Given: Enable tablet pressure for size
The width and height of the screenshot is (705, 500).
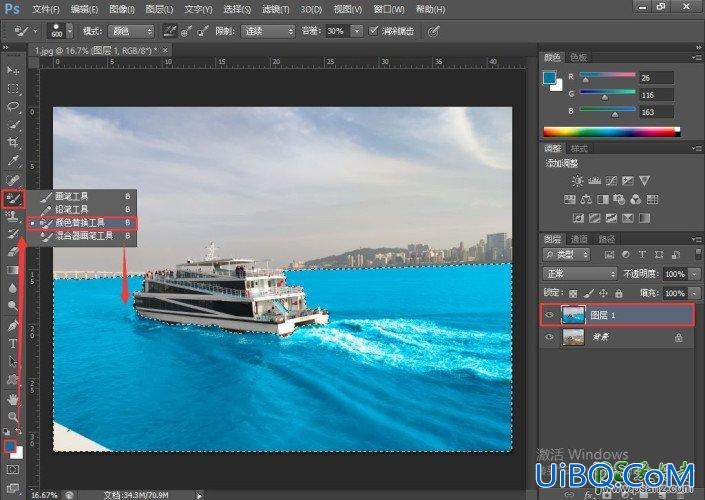Looking at the screenshot, I should click(433, 31).
